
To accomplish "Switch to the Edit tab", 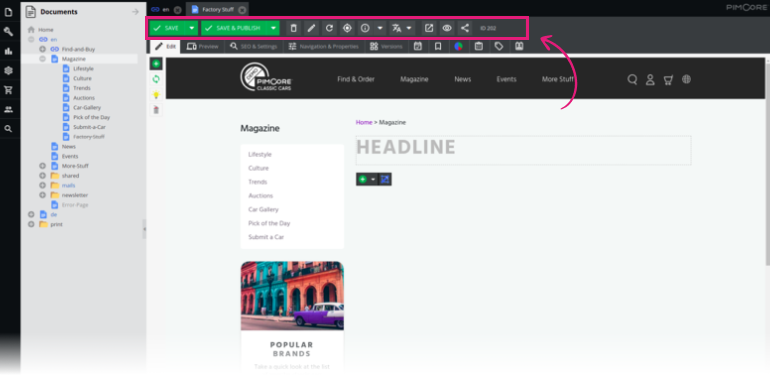I will tap(165, 46).
